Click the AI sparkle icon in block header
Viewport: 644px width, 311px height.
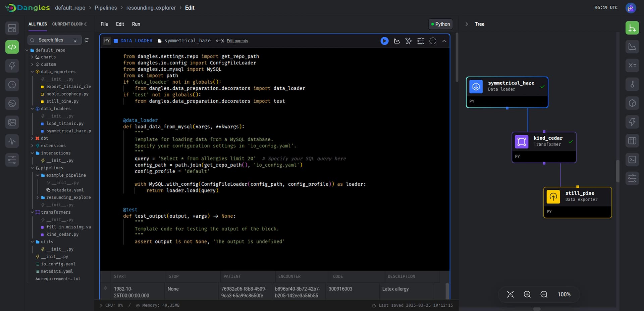coord(409,41)
